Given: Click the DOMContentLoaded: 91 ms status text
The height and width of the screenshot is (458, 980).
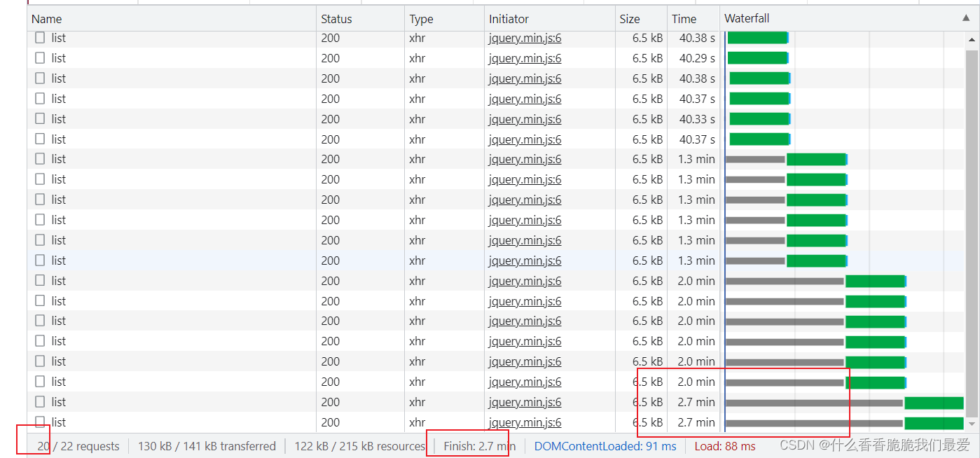Looking at the screenshot, I should pos(605,446).
